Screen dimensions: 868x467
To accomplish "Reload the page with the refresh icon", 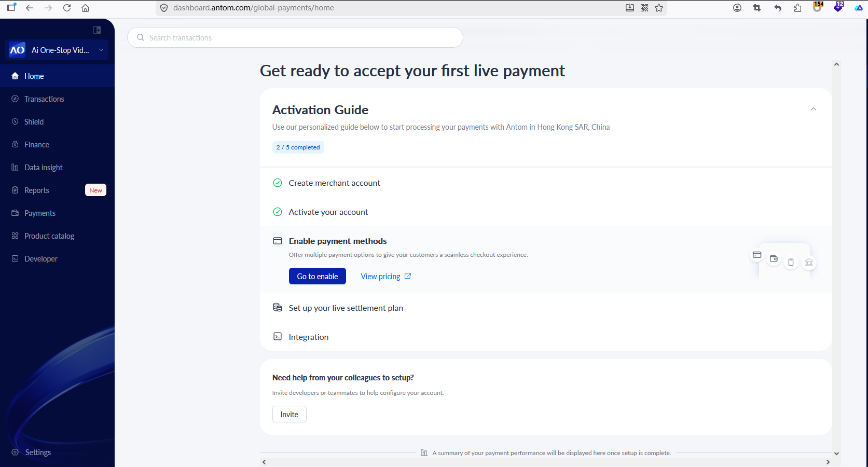I will tap(67, 8).
